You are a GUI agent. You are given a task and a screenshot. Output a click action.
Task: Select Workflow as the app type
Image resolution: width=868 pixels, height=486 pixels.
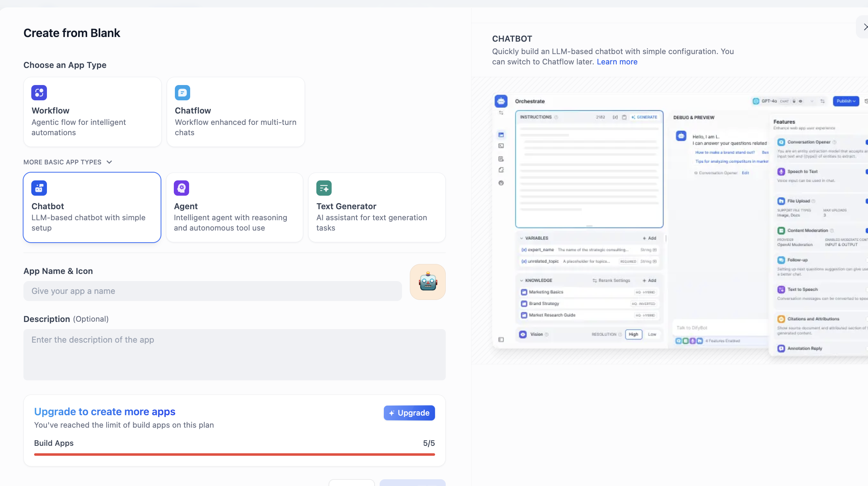pyautogui.click(x=92, y=112)
